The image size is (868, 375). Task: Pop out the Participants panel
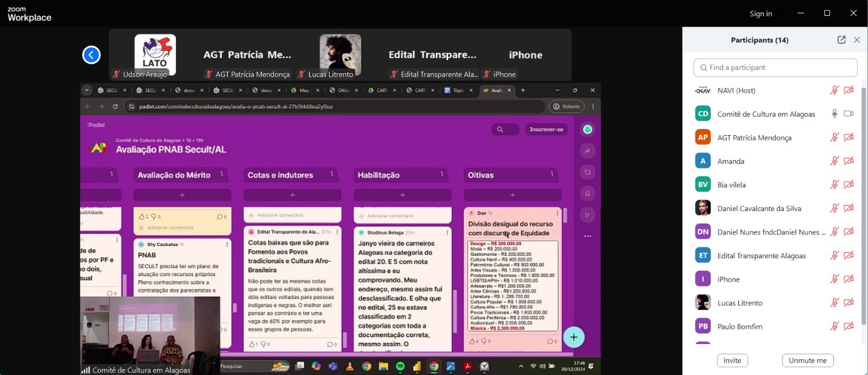pos(841,40)
